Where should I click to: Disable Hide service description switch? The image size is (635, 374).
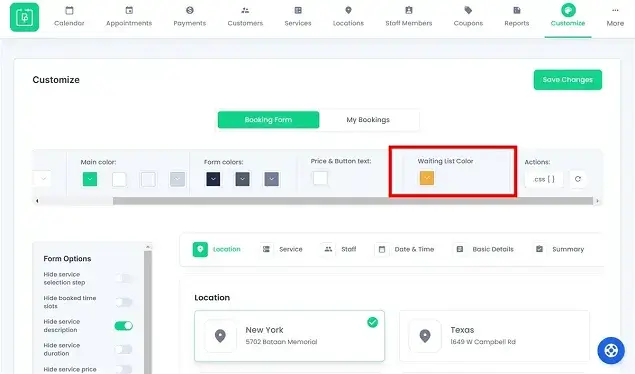tap(124, 326)
